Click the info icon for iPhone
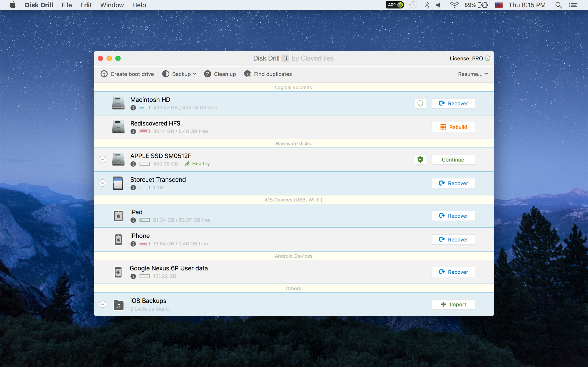The width and height of the screenshot is (588, 367). pyautogui.click(x=133, y=244)
